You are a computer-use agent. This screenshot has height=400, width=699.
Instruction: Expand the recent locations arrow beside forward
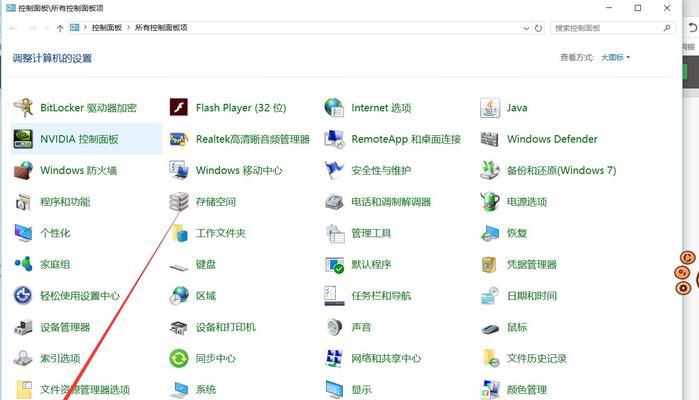pyautogui.click(x=47, y=28)
